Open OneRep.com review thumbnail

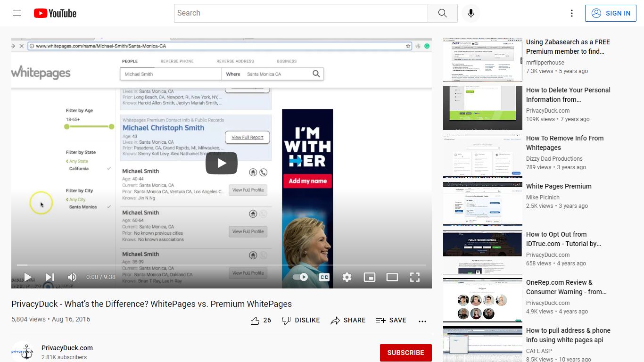pyautogui.click(x=483, y=300)
